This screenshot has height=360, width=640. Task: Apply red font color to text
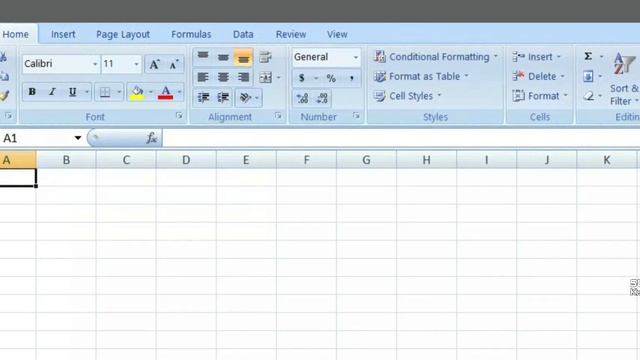coord(165,92)
